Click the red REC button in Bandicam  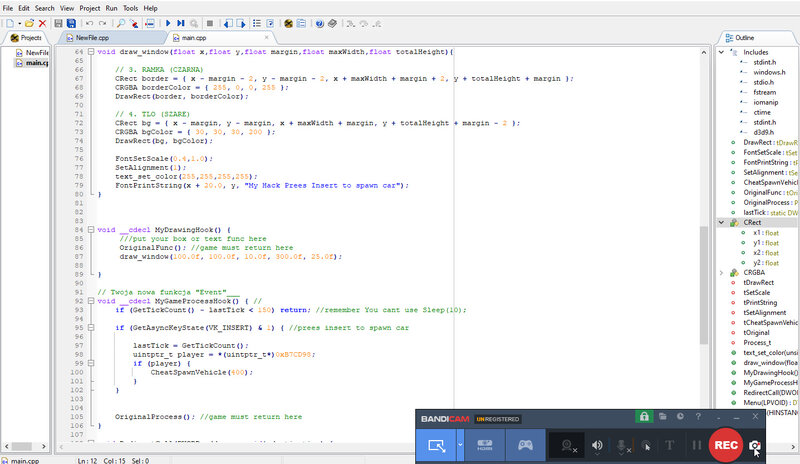[724, 446]
